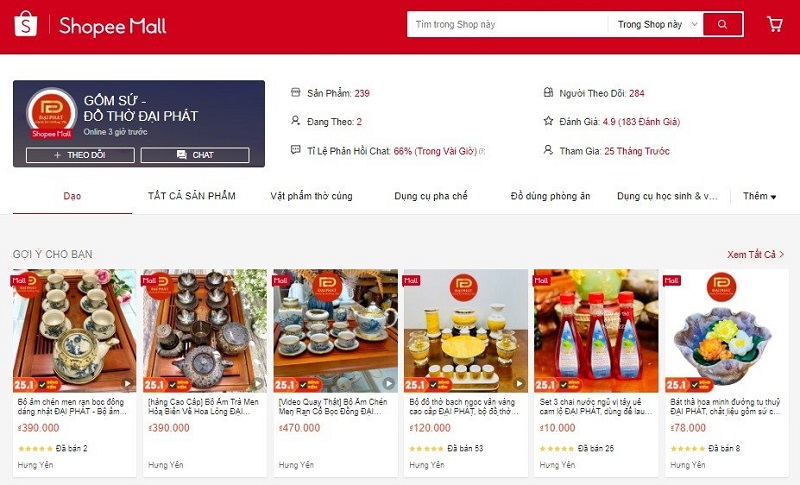Open the 'Trong Shop này' search scope dropdown
Image resolution: width=800 pixels, height=485 pixels.
pos(656,24)
